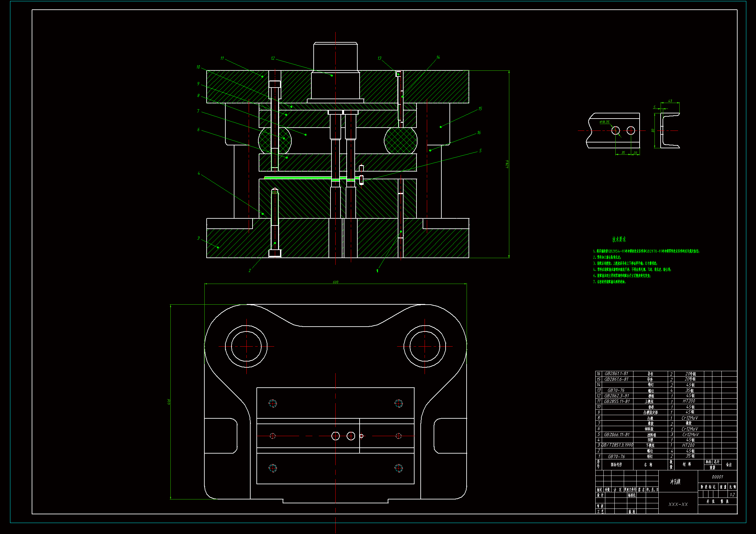Click balloon number 3 near lower die base
The width and height of the screenshot is (756, 534).
coord(198,238)
